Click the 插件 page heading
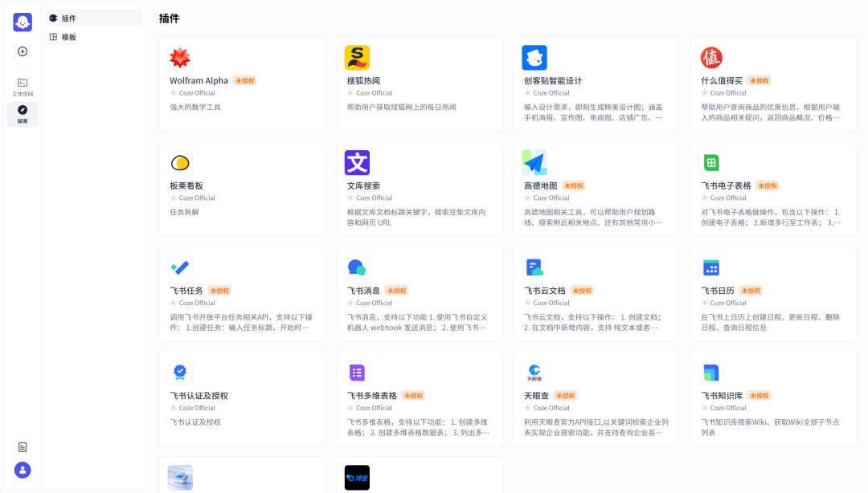 (x=169, y=18)
